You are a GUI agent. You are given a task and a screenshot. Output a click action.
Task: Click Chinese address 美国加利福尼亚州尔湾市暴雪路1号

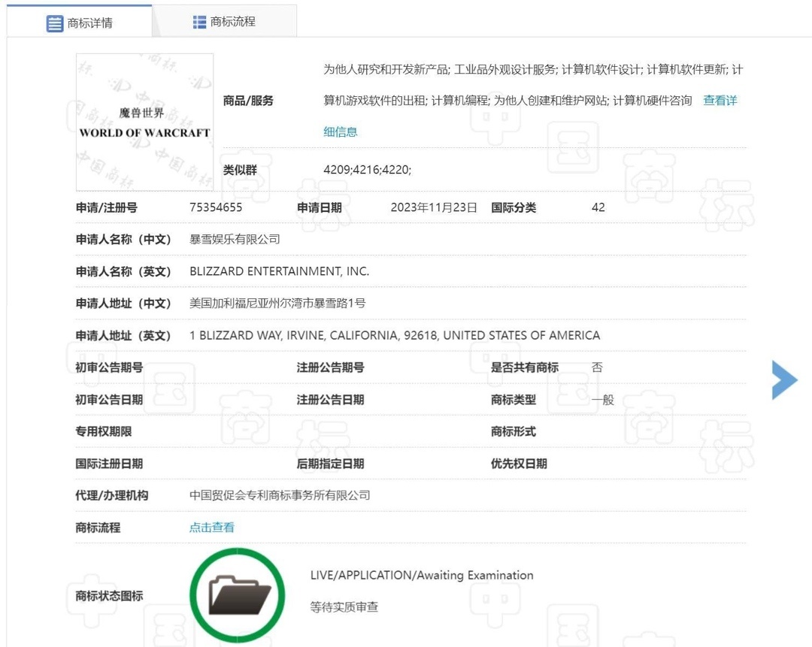click(x=277, y=304)
